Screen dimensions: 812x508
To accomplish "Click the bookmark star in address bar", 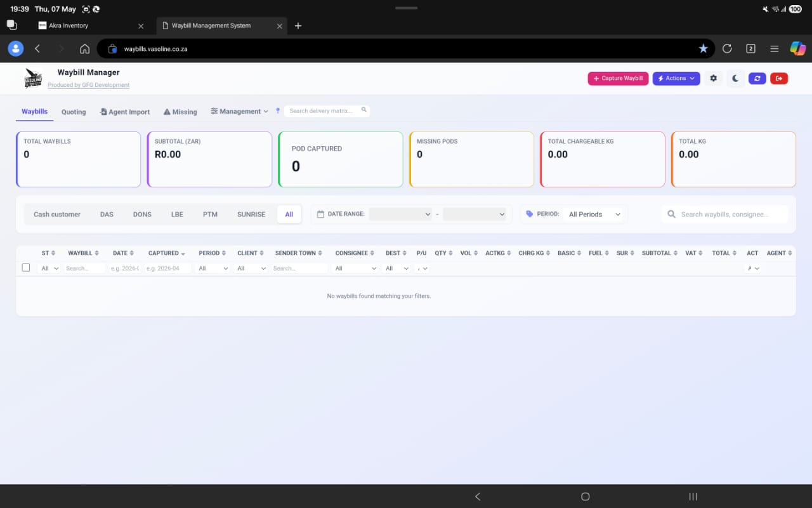I will click(703, 48).
